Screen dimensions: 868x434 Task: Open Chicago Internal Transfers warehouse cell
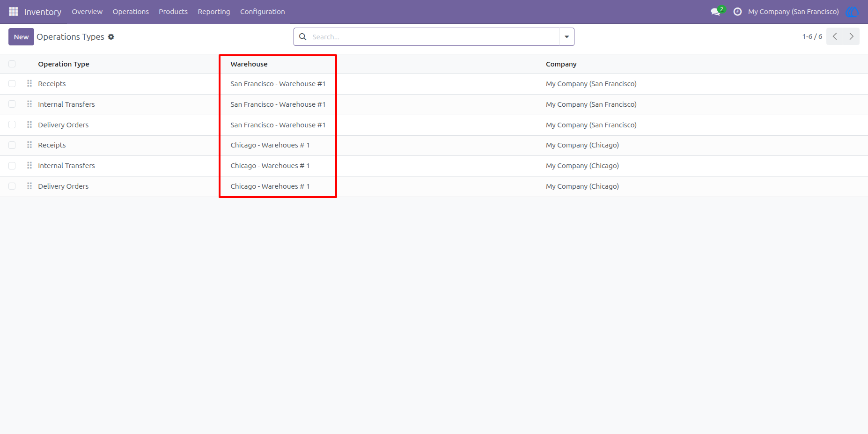270,166
